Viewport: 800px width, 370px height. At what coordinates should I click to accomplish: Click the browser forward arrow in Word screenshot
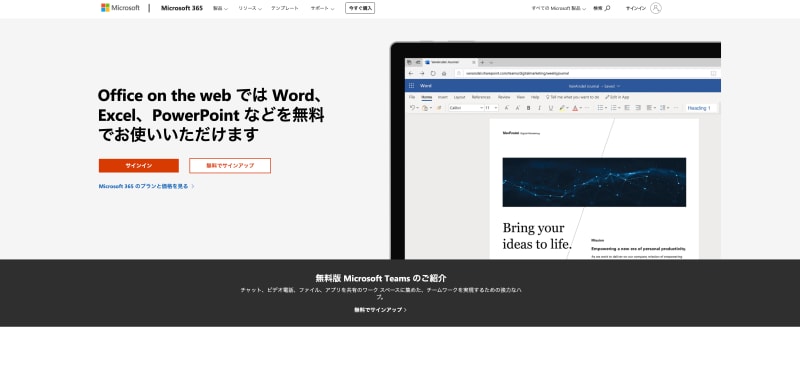[422, 73]
